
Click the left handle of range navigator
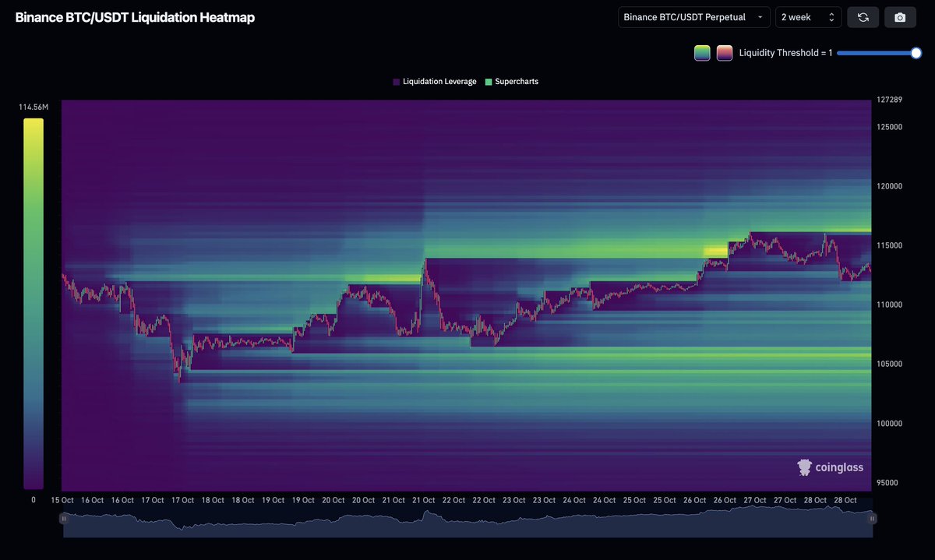tap(64, 518)
